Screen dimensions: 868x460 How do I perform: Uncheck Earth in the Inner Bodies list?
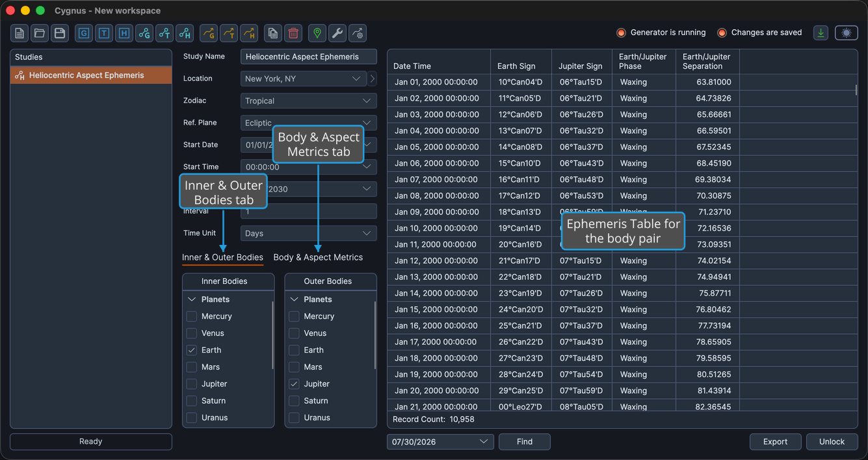(192, 350)
